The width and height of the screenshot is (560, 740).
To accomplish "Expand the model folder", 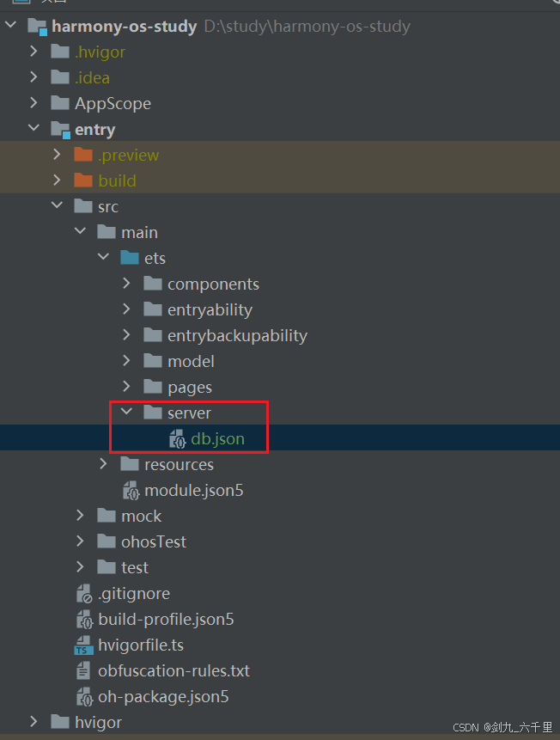I will (x=126, y=361).
